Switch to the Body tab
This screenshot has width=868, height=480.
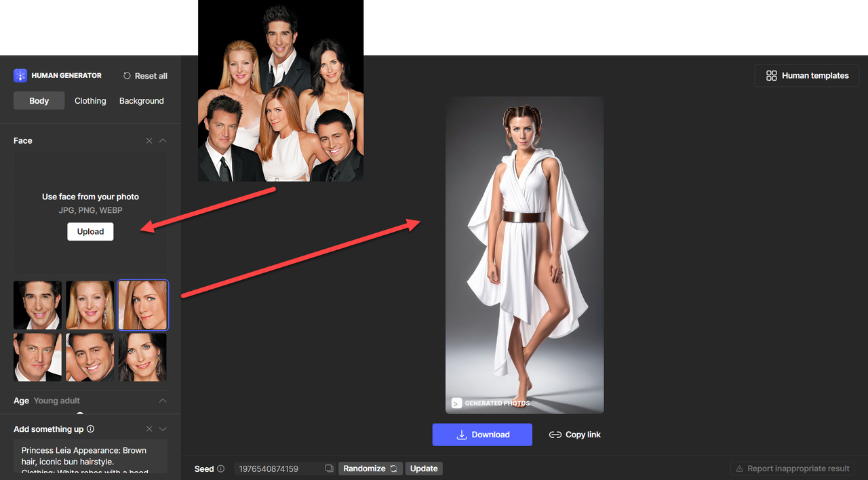pos(39,100)
